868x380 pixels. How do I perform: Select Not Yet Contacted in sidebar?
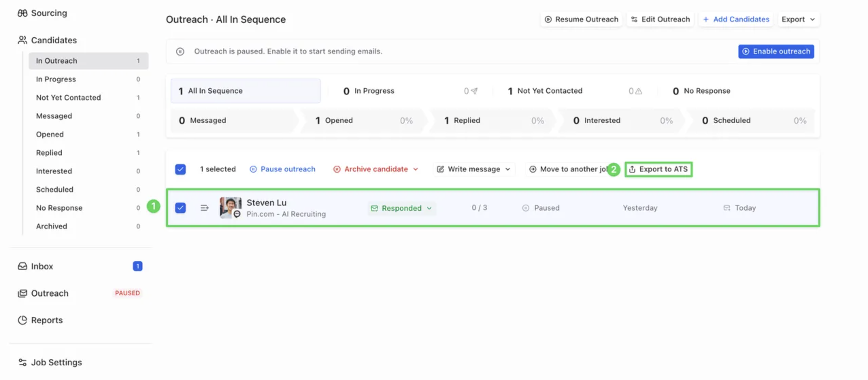click(x=68, y=97)
